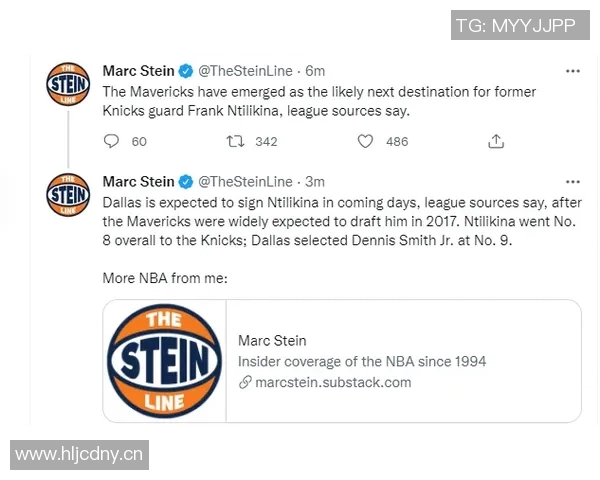Image resolution: width=600 pixels, height=480 pixels.
Task: Open the Stein Line avatar on the first tweet
Action: tap(68, 85)
